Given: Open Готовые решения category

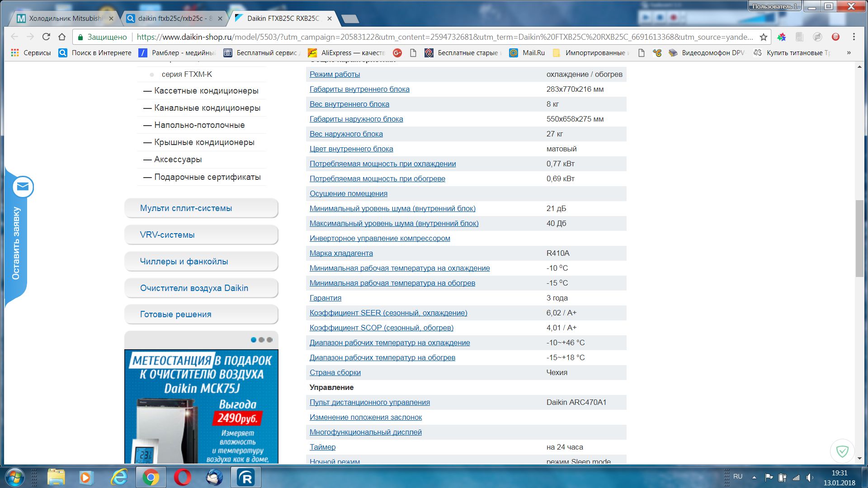Looking at the screenshot, I should [x=201, y=314].
